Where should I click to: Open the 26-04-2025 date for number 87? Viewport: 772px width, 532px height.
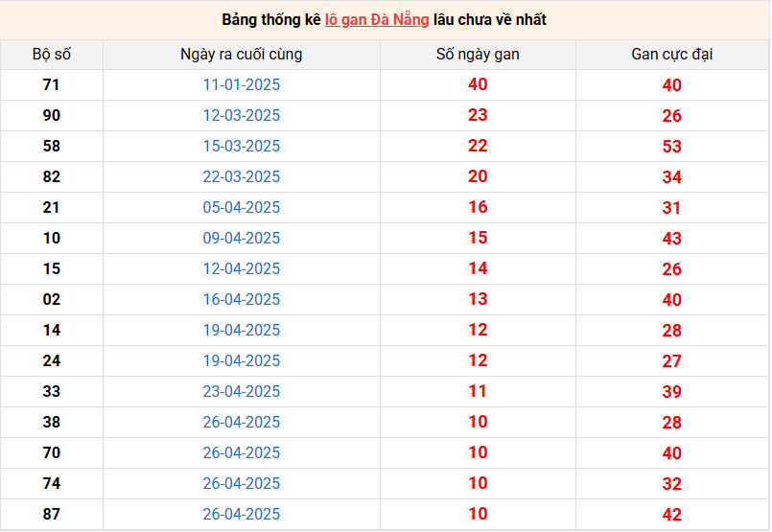242,514
